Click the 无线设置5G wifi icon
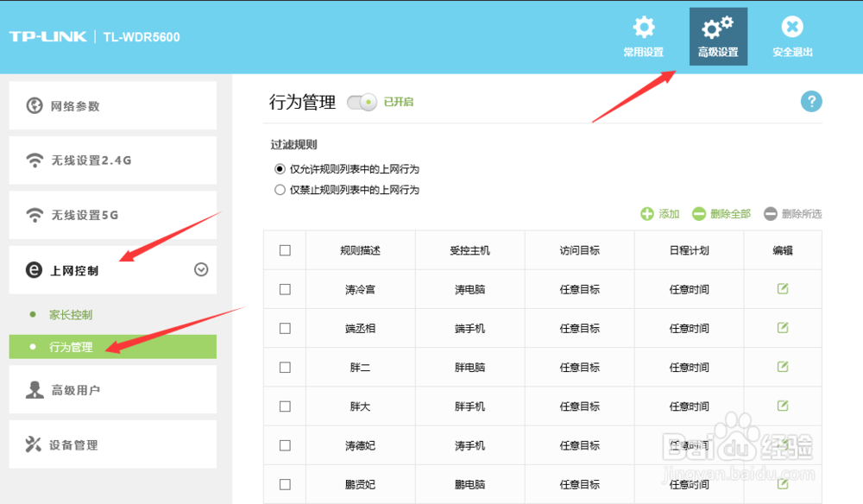Screen dimensions: 863x504 [35, 215]
